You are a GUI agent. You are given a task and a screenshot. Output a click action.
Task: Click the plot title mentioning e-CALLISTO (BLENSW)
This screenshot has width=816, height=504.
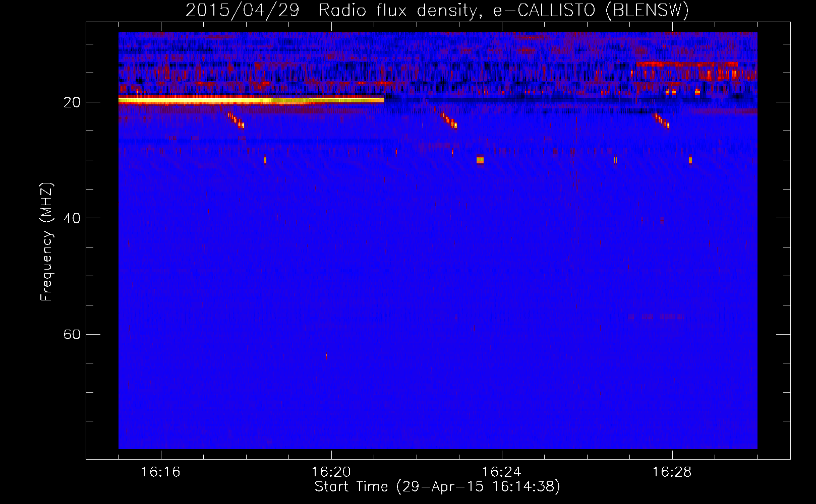click(x=437, y=10)
